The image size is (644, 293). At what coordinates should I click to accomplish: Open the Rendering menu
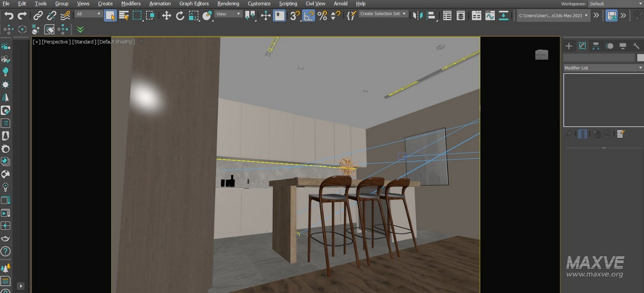click(228, 3)
